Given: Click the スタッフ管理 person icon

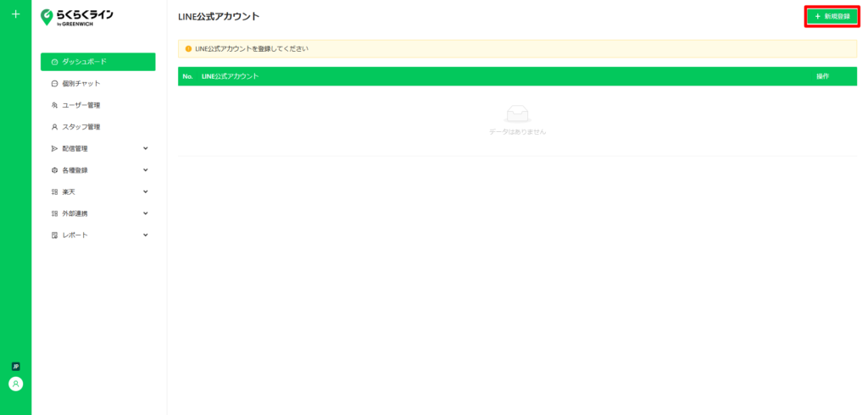Looking at the screenshot, I should (54, 127).
